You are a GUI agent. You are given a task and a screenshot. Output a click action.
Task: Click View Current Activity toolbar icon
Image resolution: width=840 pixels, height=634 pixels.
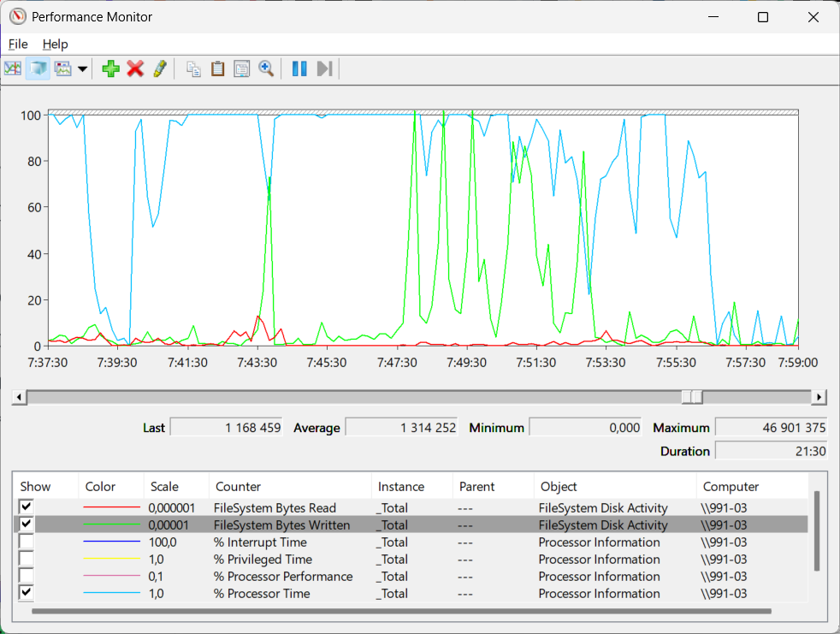(x=13, y=68)
